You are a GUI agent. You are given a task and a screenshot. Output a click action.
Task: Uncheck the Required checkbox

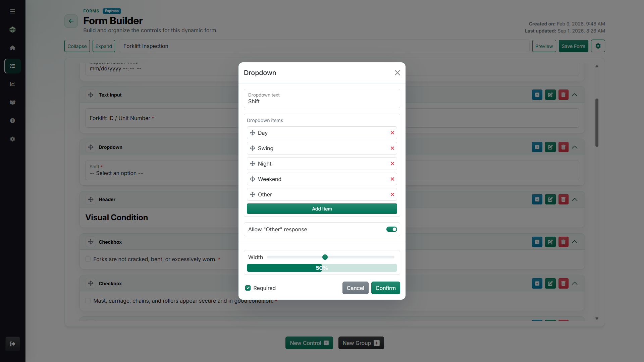pos(248,288)
